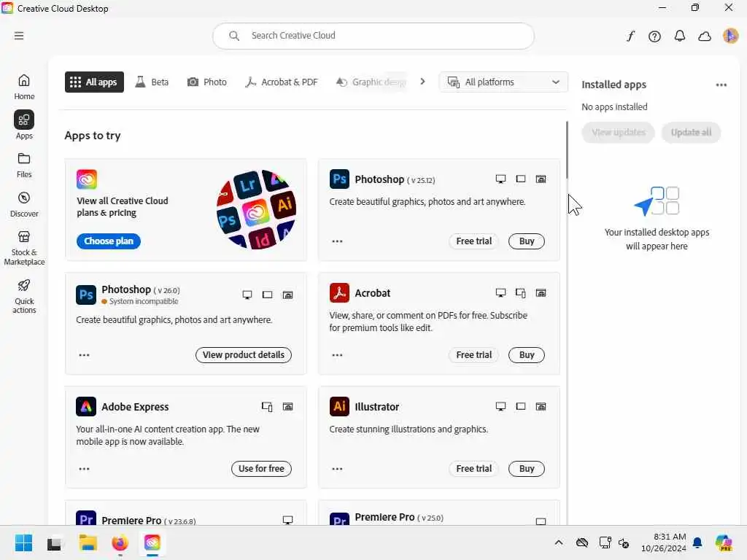This screenshot has width=747, height=560.
Task: Open Windows Start menu
Action: tap(23, 542)
